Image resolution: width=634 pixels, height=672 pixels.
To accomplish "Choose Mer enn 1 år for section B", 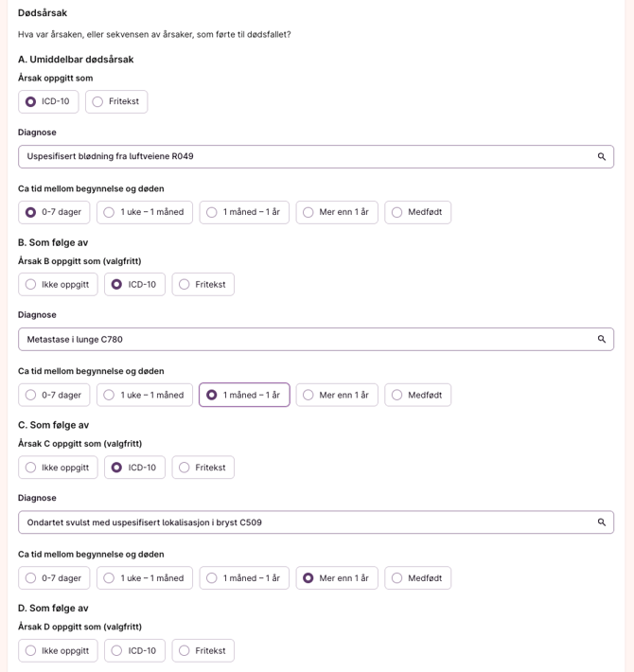I will (x=337, y=396).
